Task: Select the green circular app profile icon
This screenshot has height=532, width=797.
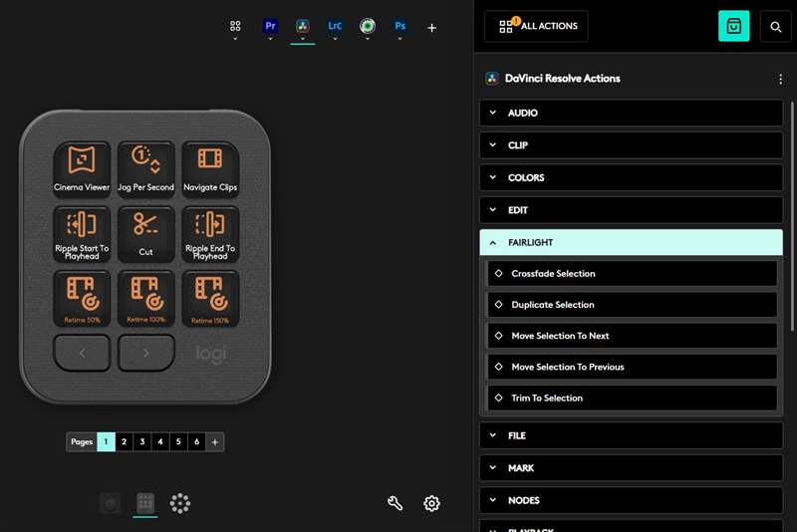Action: (367, 26)
